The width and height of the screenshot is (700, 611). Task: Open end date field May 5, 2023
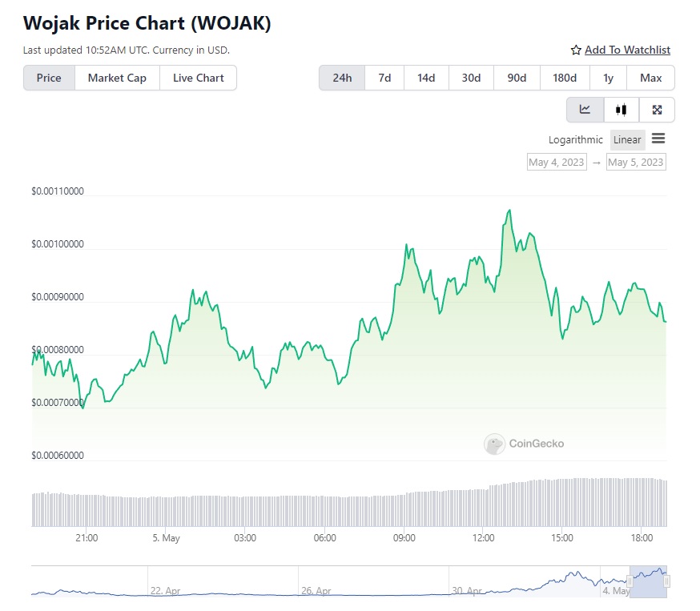click(636, 162)
